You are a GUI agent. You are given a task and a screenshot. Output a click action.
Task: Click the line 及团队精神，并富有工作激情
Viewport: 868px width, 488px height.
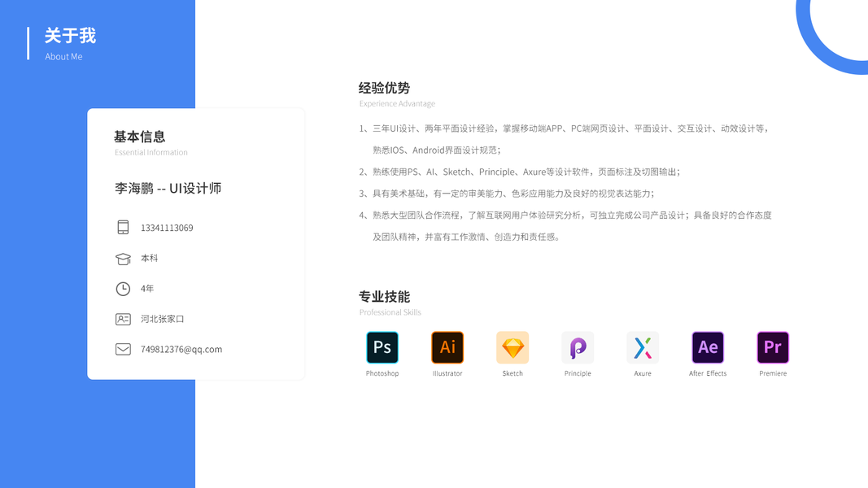pos(467,237)
